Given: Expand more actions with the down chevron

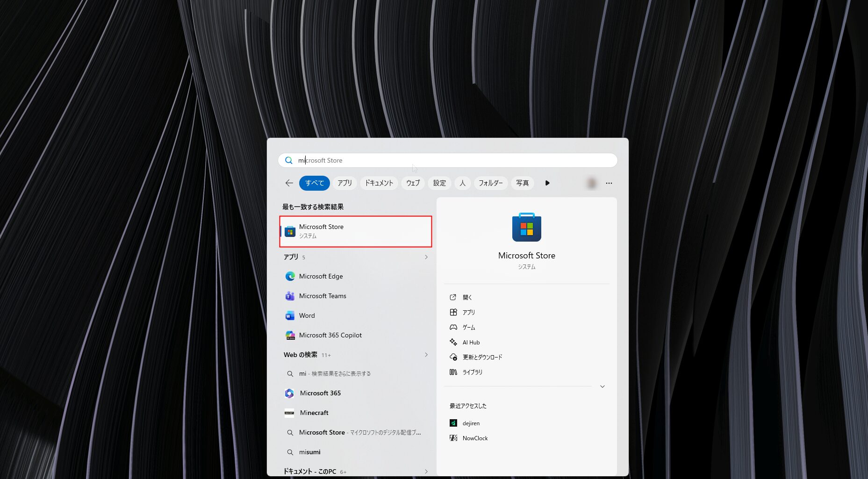Looking at the screenshot, I should pyautogui.click(x=602, y=386).
